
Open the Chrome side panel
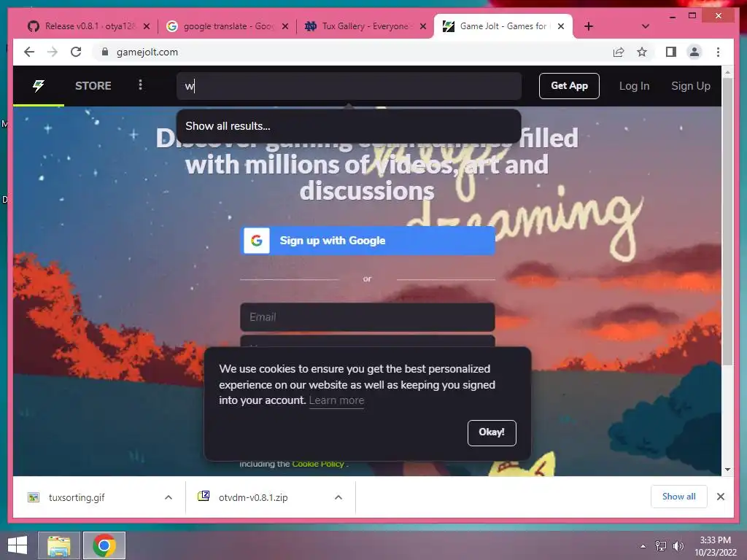[671, 52]
